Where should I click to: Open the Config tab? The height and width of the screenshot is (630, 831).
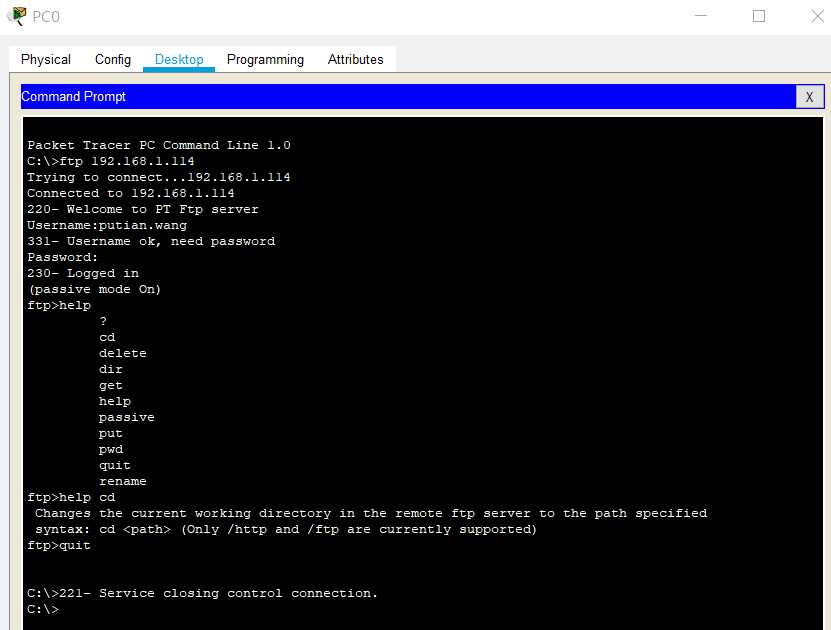pos(112,59)
